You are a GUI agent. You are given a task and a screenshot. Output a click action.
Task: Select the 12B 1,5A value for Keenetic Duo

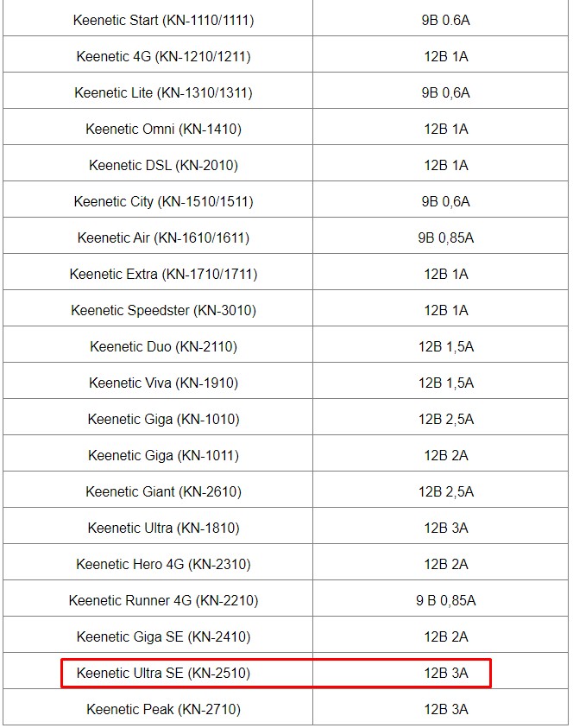[445, 347]
